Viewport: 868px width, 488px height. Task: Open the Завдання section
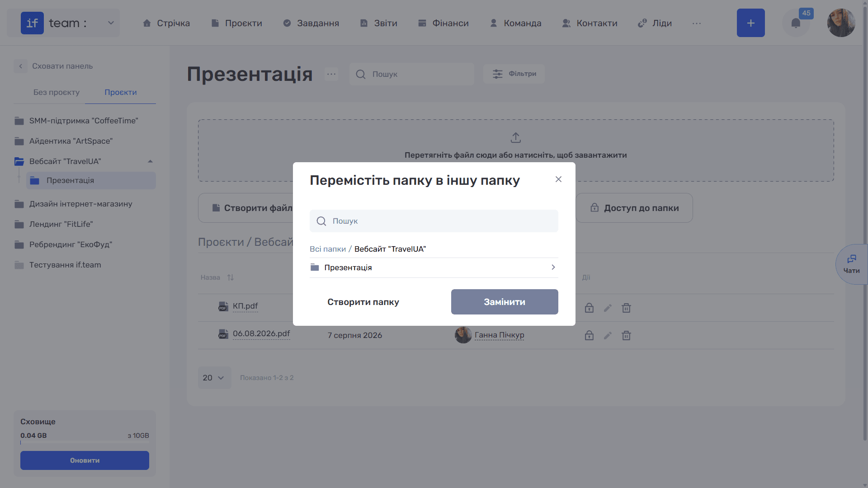[311, 23]
